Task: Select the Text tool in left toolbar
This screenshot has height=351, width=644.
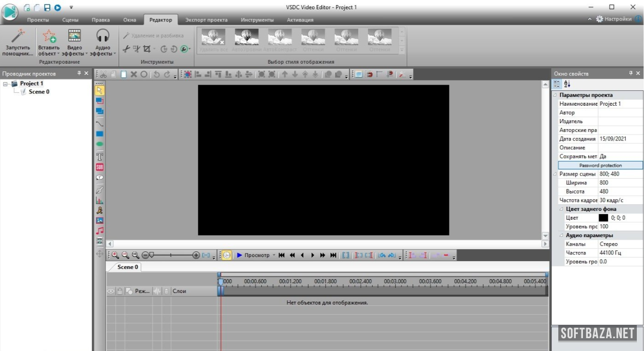Action: pyautogui.click(x=100, y=157)
